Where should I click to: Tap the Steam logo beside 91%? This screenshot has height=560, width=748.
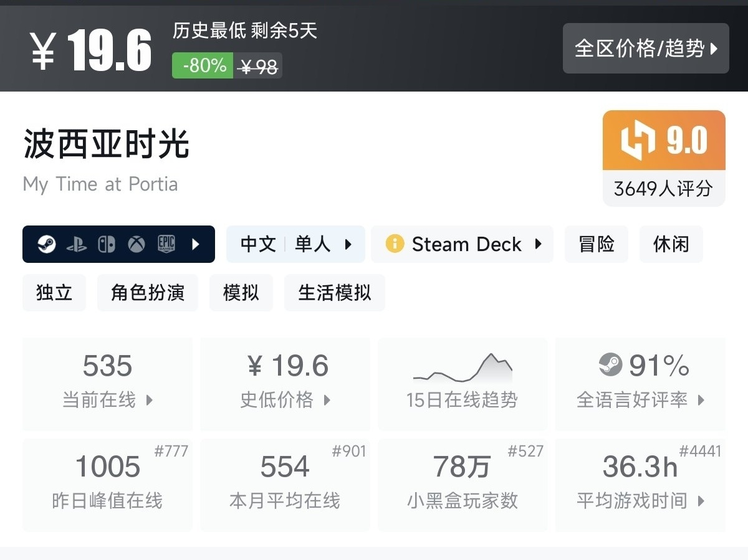610,364
